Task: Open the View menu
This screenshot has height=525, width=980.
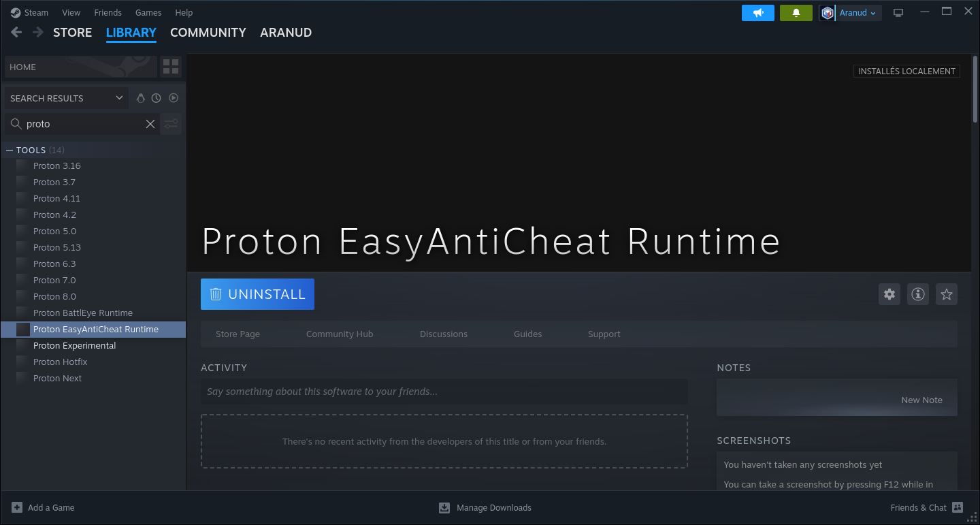Action: [71, 12]
